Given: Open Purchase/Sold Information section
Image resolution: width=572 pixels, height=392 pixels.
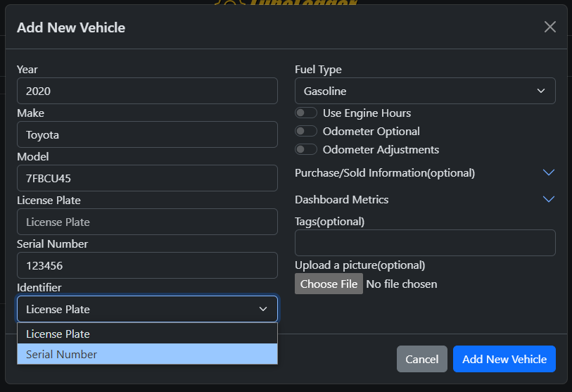Looking at the screenshot, I should coord(385,172).
